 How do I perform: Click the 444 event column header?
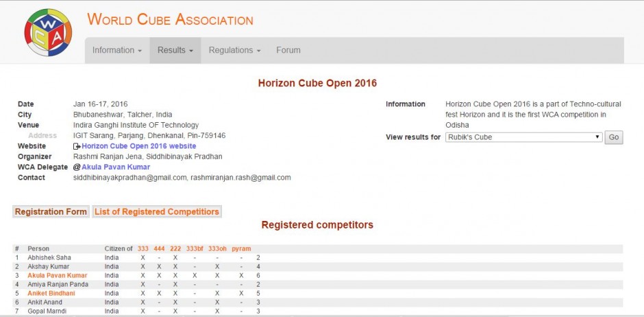coord(159,248)
